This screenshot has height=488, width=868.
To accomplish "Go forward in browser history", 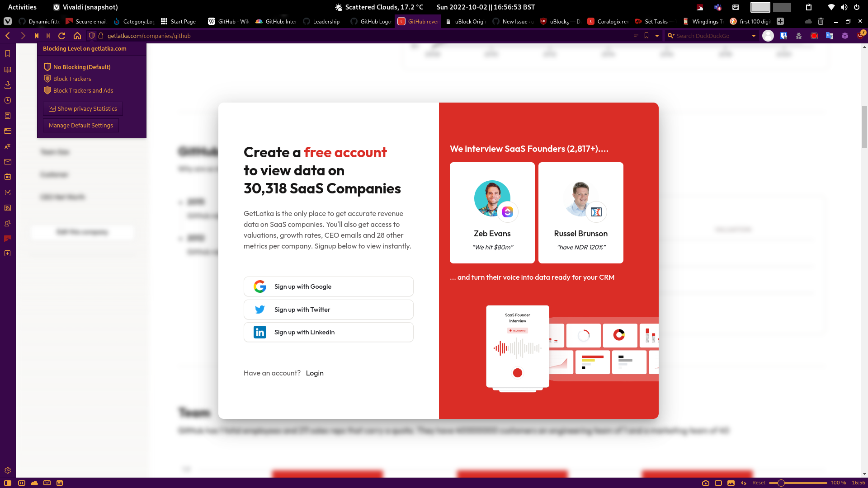I will 23,36.
